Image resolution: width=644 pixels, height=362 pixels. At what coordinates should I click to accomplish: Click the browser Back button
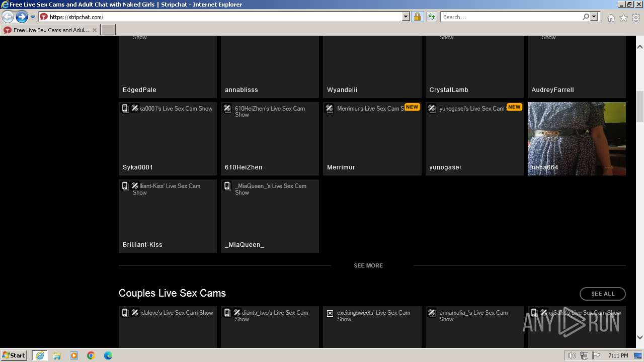click(x=8, y=17)
